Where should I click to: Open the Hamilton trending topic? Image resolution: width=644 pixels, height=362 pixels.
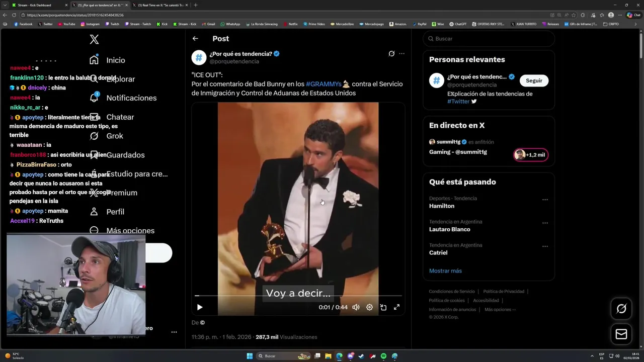click(442, 206)
